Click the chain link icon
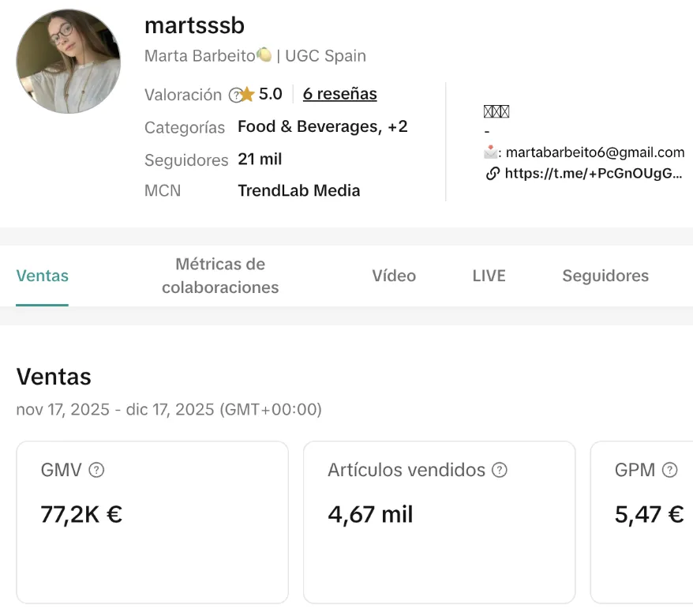693x616 pixels. click(493, 174)
